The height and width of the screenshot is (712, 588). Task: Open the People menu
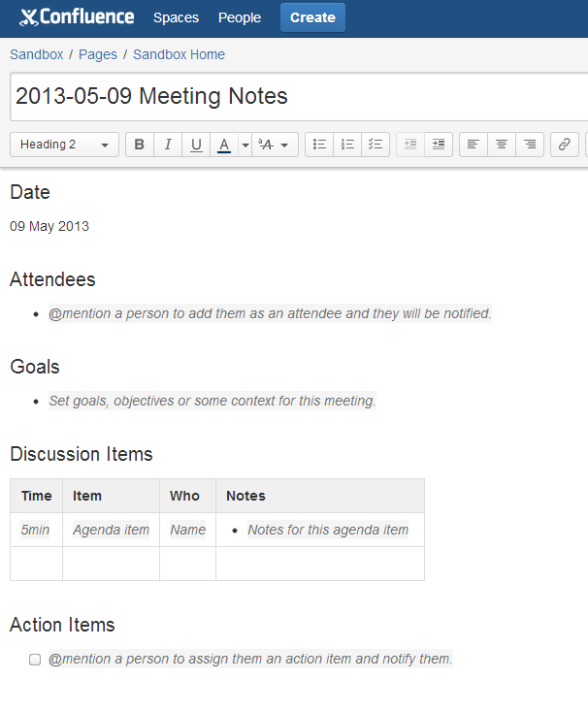(x=240, y=17)
